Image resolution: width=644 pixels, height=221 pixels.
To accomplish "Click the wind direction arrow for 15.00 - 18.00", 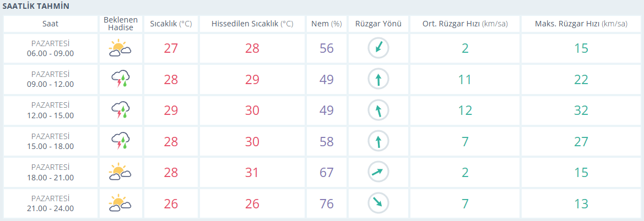I will pyautogui.click(x=378, y=141).
